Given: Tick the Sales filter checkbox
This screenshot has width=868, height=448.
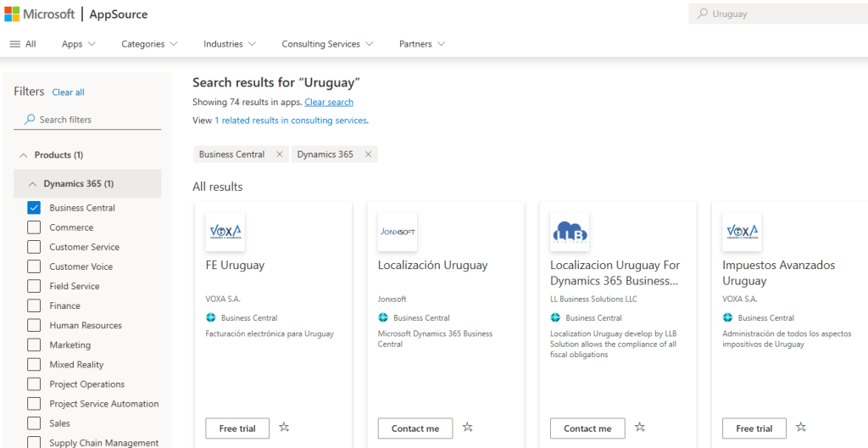Looking at the screenshot, I should (34, 423).
